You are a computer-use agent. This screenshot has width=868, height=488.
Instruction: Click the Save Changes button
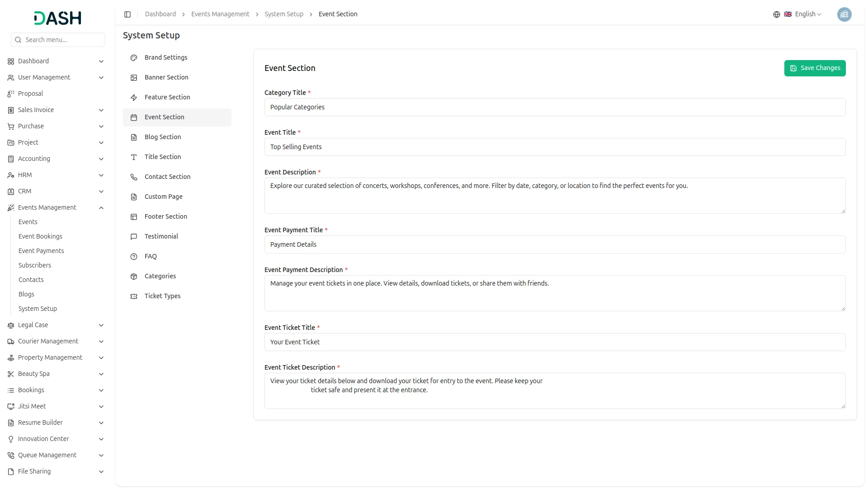pyautogui.click(x=815, y=68)
